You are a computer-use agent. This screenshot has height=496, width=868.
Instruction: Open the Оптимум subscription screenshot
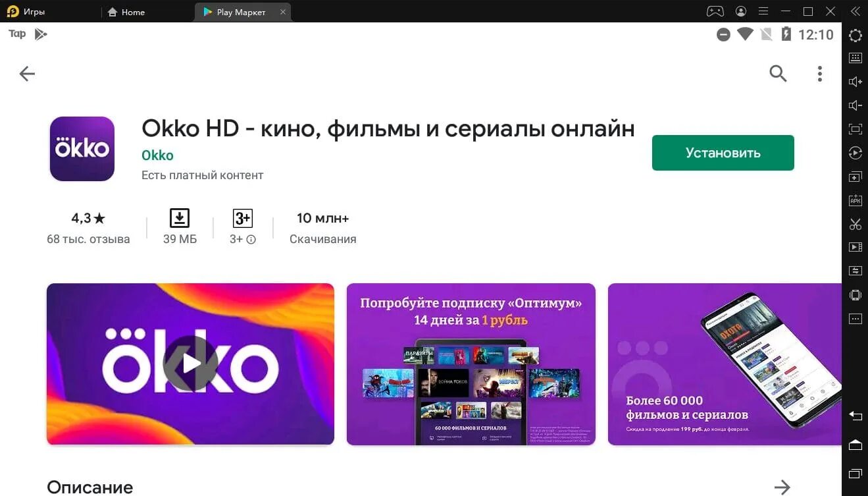click(471, 364)
